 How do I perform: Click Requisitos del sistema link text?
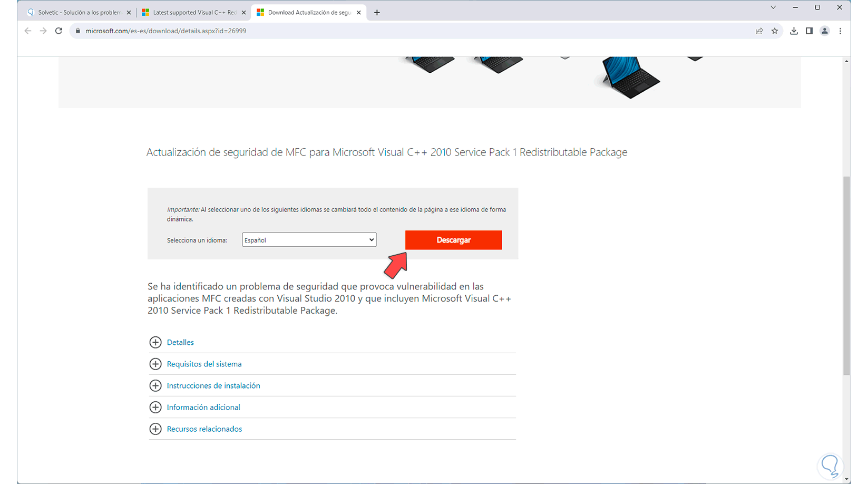(204, 364)
